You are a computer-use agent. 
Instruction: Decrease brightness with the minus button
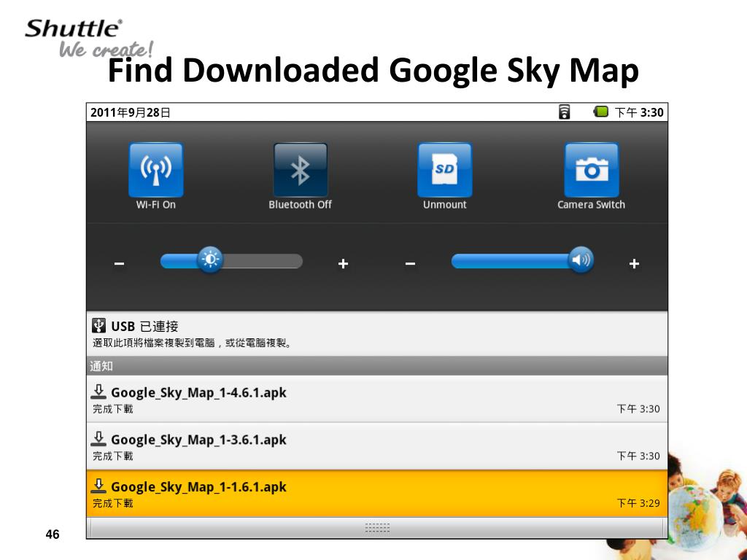119,263
